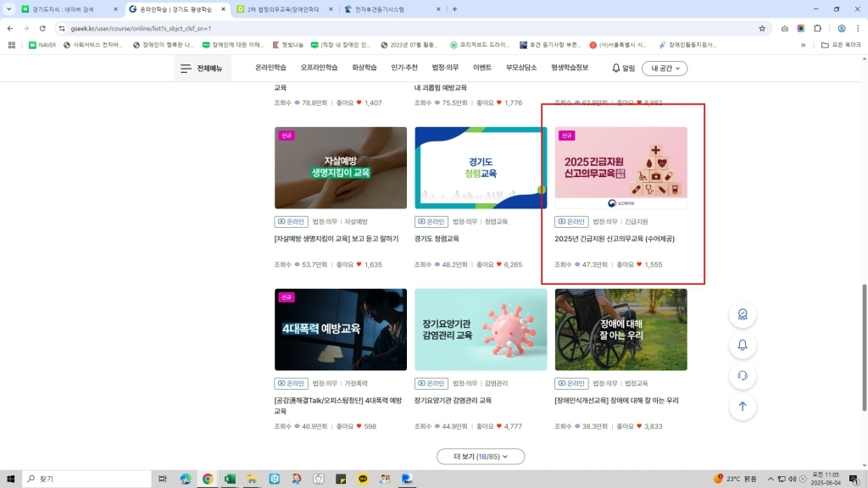
Task: Expand the 내 공간 dropdown
Action: (x=665, y=68)
